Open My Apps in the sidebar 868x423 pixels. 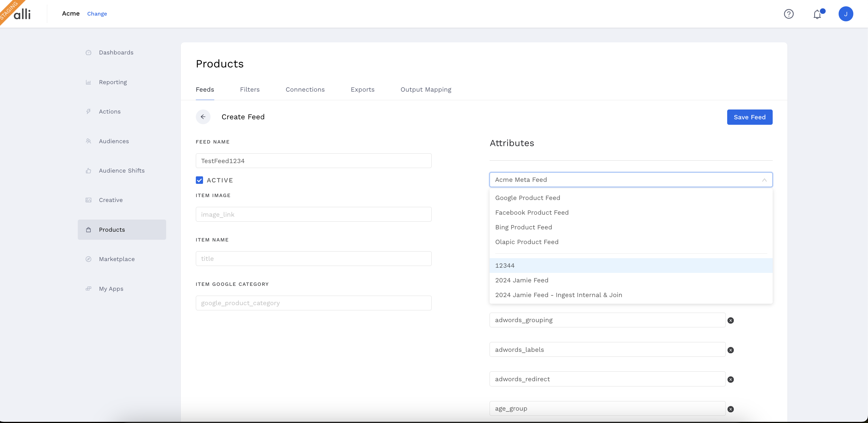[122, 289]
